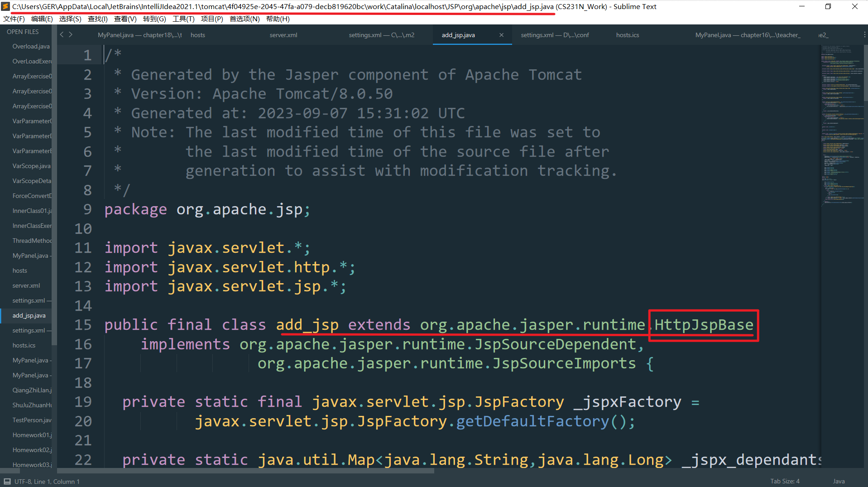Open the 首选项(N) menu
Image resolution: width=868 pixels, height=487 pixels.
click(x=245, y=19)
